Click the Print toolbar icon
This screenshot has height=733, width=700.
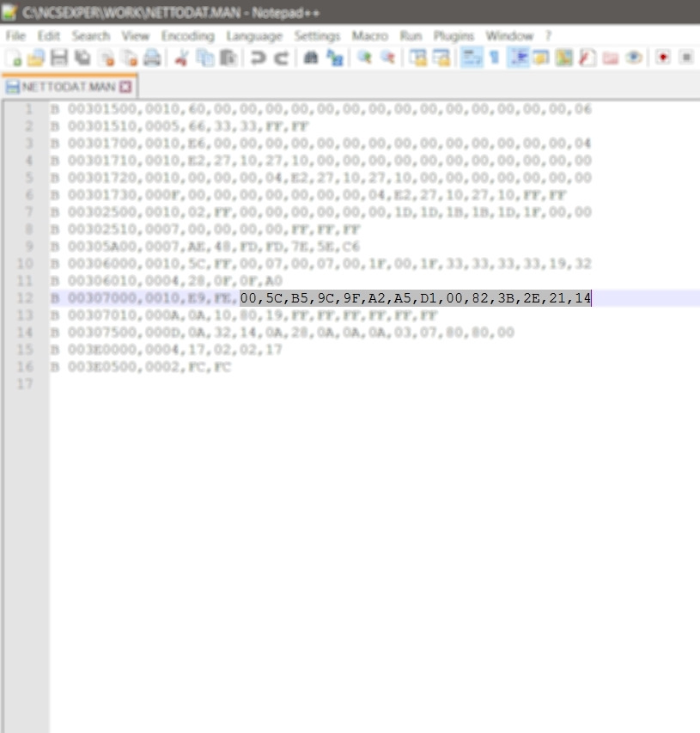(x=152, y=58)
